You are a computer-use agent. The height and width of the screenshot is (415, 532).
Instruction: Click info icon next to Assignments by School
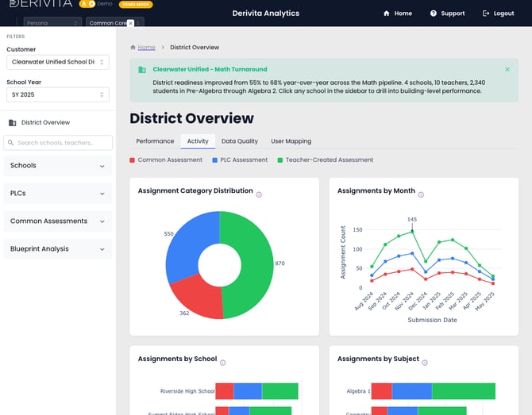click(222, 363)
